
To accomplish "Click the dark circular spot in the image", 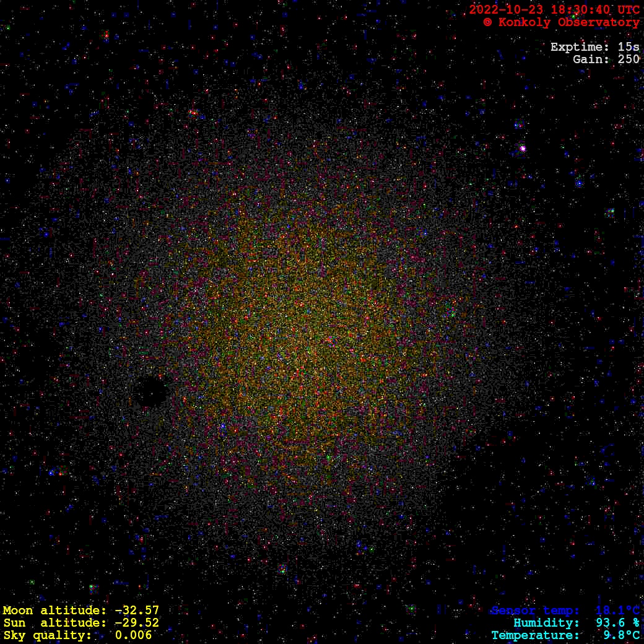I will pyautogui.click(x=150, y=391).
